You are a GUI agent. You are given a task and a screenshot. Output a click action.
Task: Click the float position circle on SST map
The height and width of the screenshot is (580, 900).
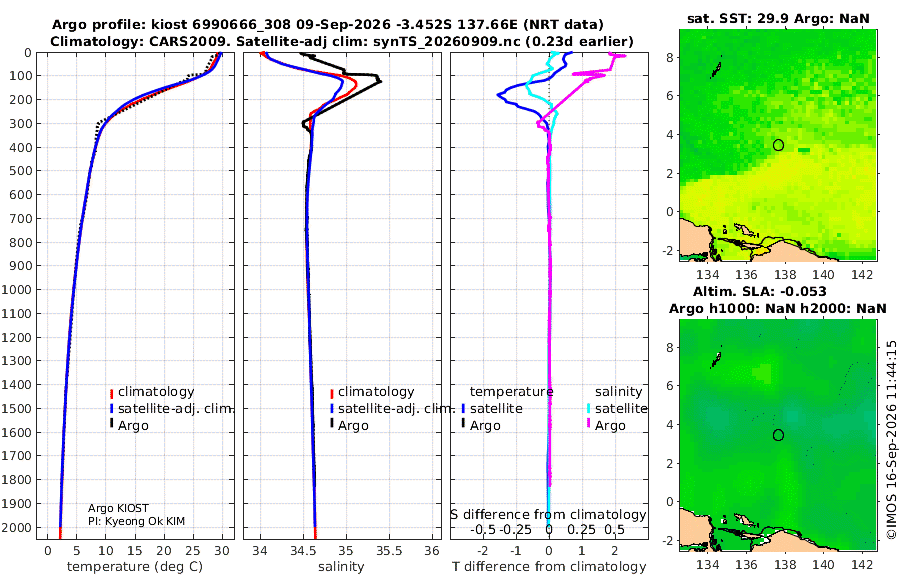[778, 145]
